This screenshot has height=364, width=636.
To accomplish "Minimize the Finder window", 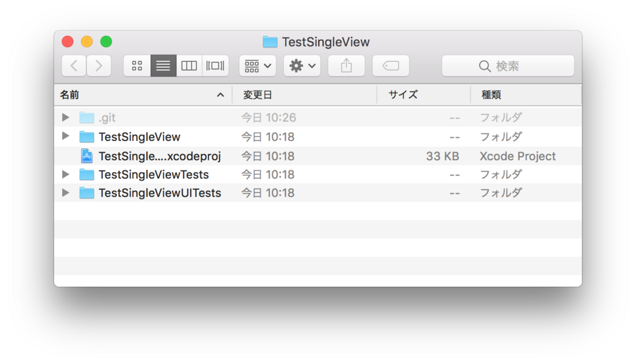I will coord(87,42).
